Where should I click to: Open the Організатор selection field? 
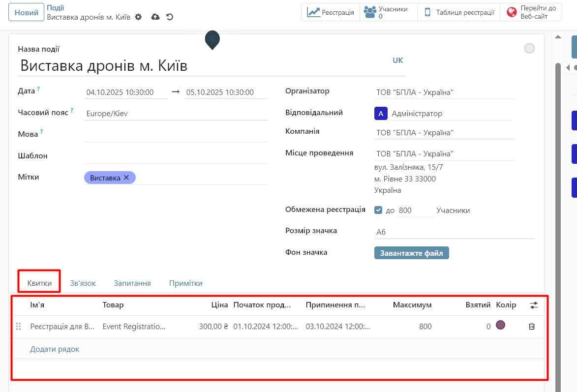tap(444, 92)
